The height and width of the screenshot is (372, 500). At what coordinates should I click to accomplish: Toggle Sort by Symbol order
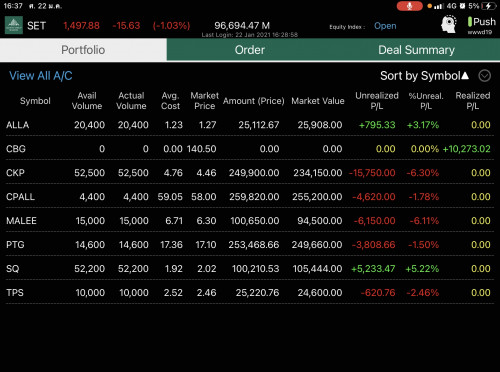point(424,76)
